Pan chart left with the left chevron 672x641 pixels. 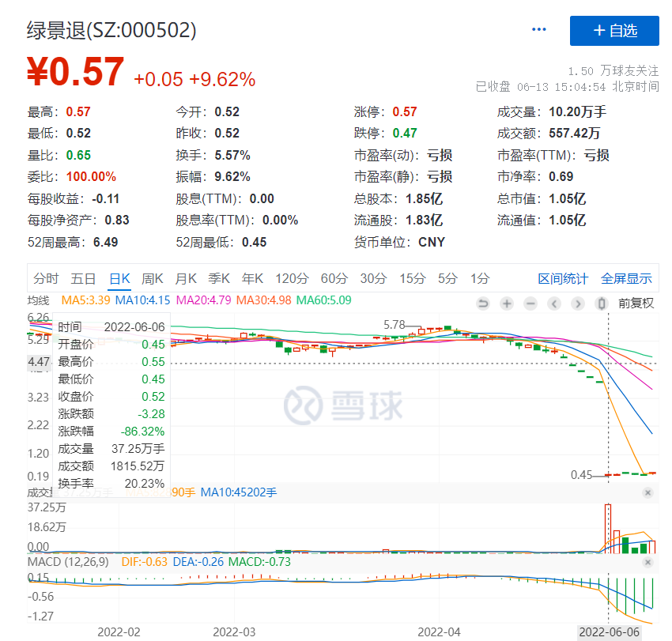(554, 304)
